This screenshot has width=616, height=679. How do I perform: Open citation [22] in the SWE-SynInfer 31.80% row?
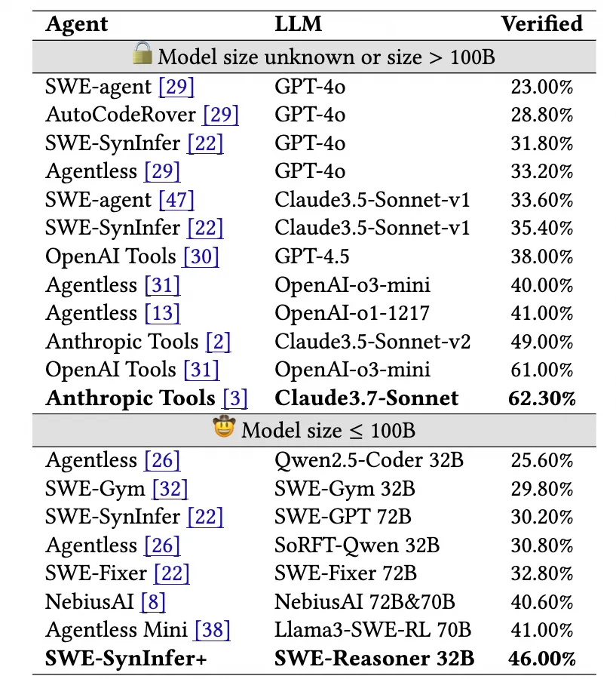(205, 143)
